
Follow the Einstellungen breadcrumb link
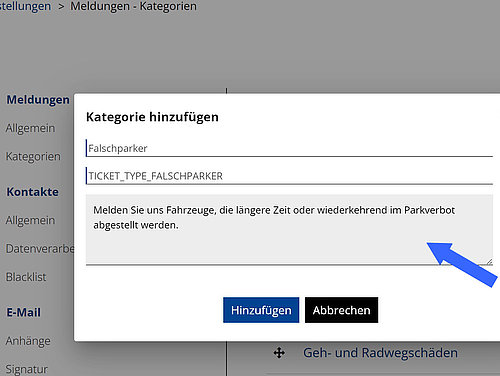point(25,6)
